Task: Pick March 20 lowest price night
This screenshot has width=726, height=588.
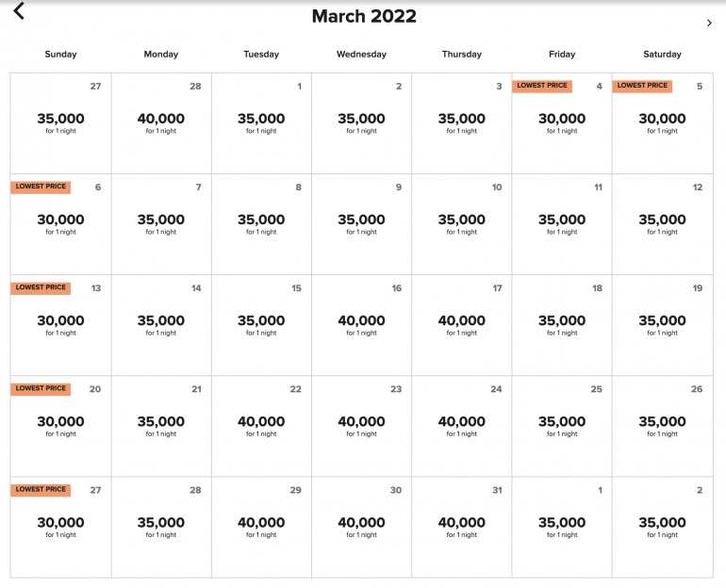Action: point(60,426)
